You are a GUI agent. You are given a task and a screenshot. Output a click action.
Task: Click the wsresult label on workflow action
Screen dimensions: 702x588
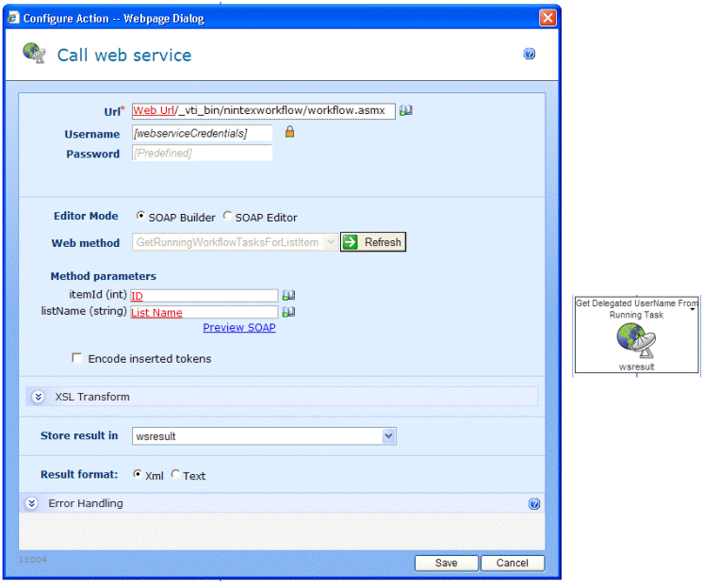tap(636, 367)
